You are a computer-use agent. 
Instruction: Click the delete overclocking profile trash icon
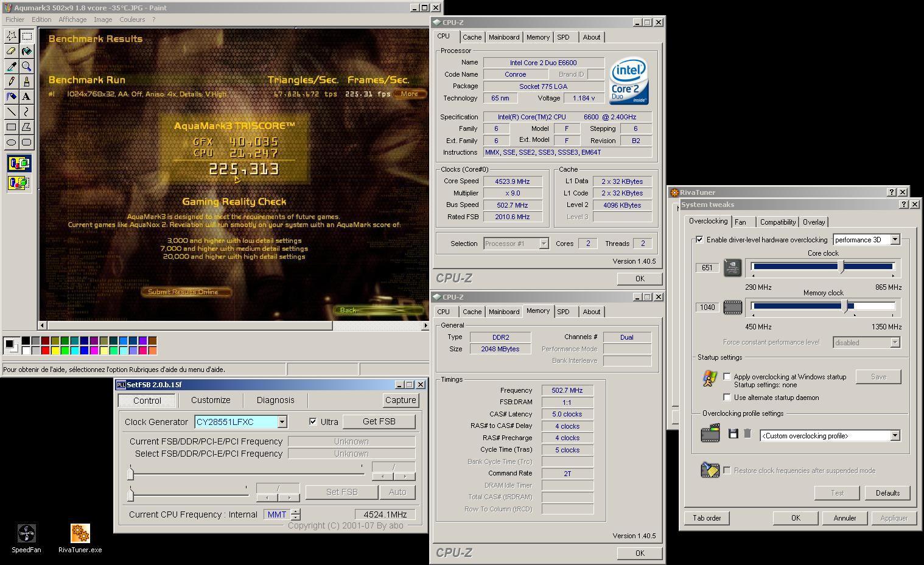(747, 434)
